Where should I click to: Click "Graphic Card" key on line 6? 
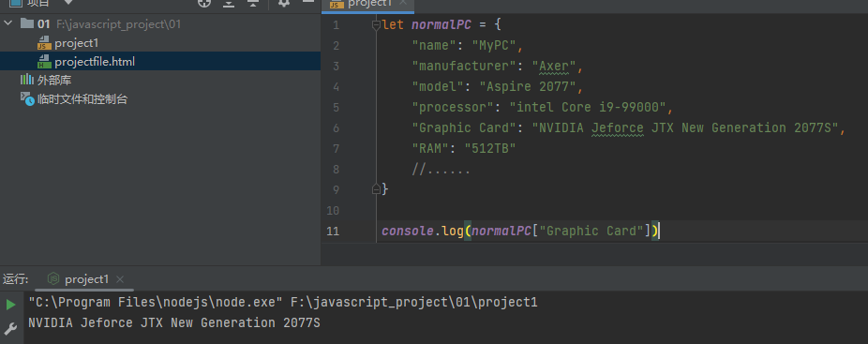click(x=464, y=128)
